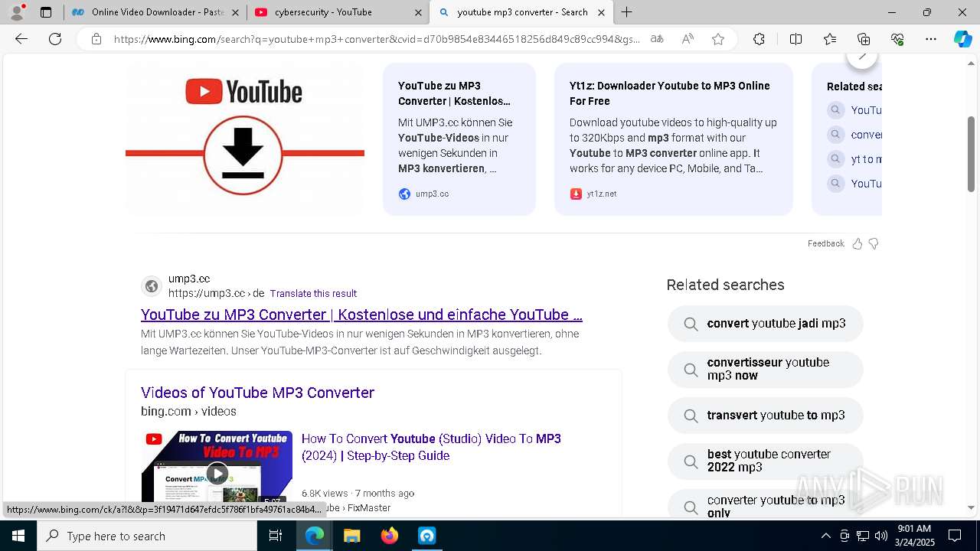Click the Bing URL address bar
This screenshot has height=551, width=980.
(377, 39)
